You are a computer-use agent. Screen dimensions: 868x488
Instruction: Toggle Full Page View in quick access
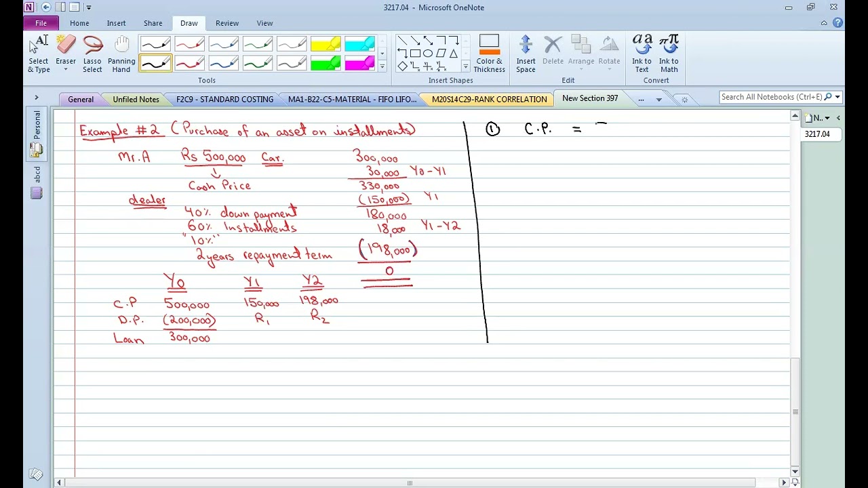tap(75, 7)
